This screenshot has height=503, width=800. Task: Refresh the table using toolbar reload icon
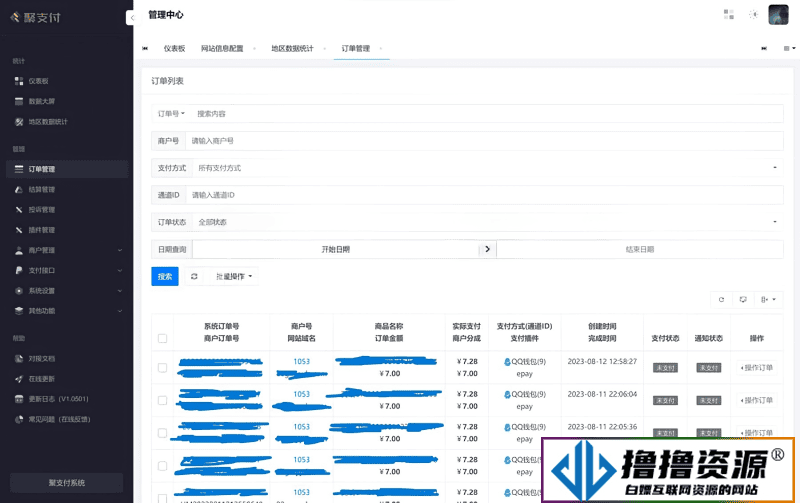721,299
